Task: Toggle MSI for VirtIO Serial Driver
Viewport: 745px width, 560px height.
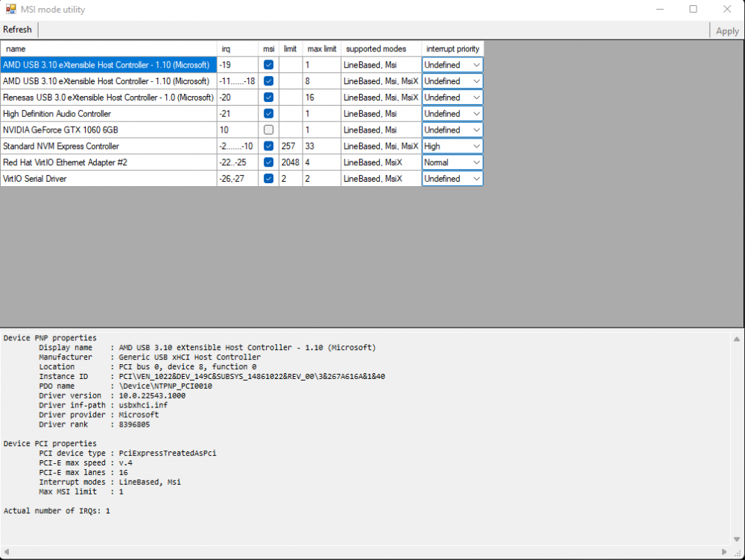Action: pyautogui.click(x=268, y=179)
